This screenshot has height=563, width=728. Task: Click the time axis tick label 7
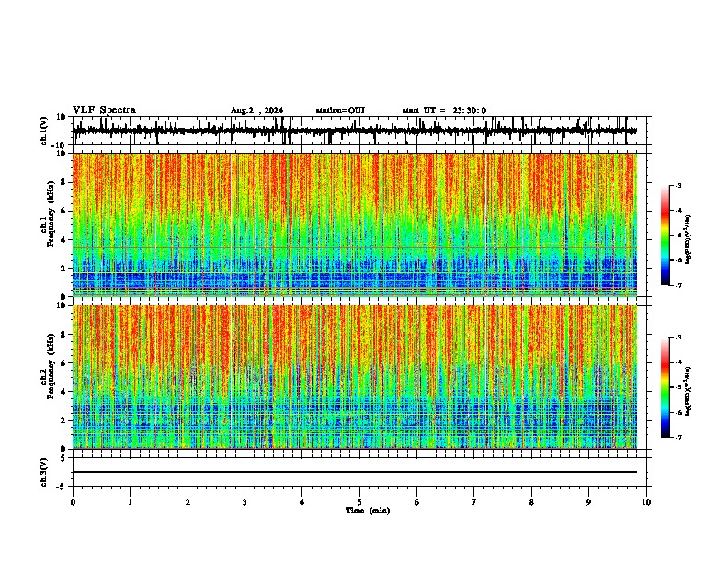474,502
